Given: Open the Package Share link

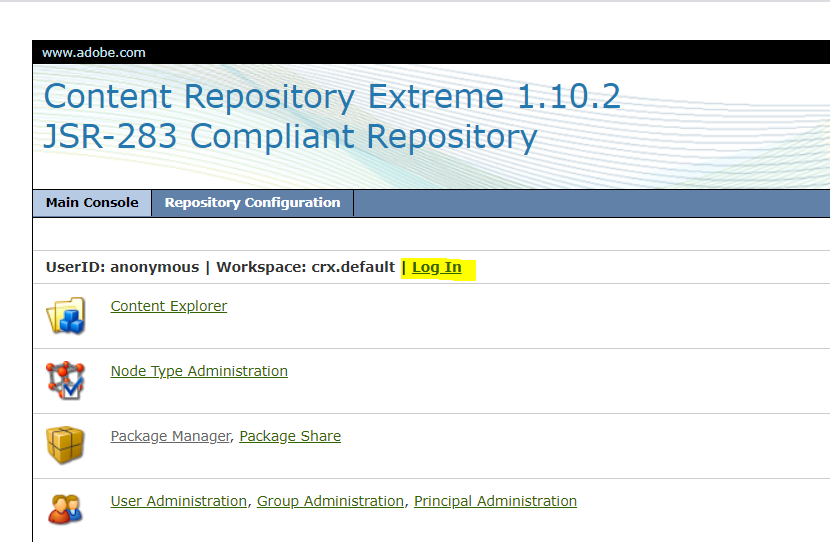Looking at the screenshot, I should [290, 436].
